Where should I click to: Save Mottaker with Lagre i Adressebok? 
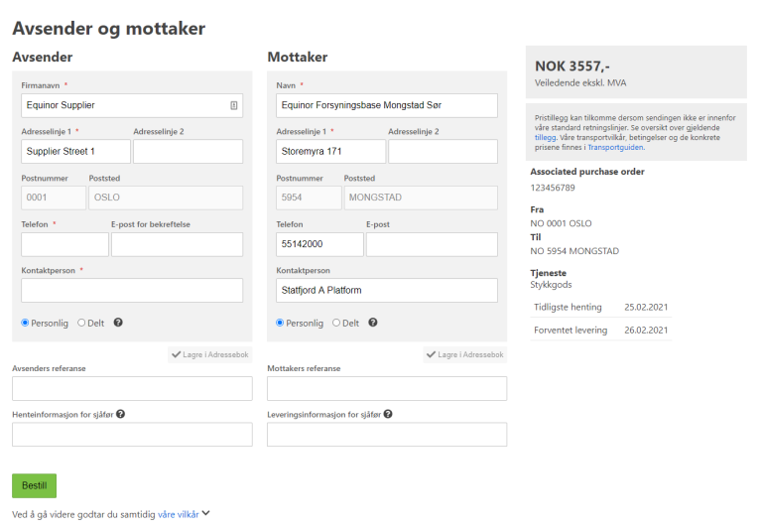pyautogui.click(x=465, y=354)
